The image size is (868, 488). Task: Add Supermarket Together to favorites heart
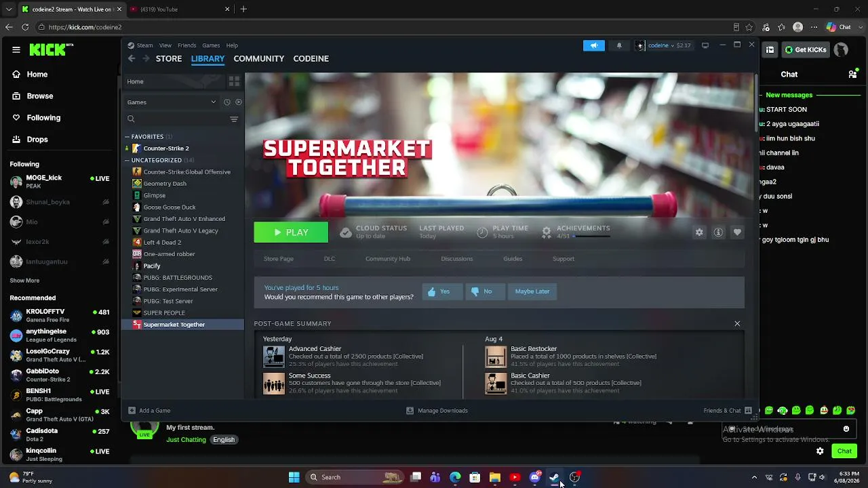click(737, 232)
